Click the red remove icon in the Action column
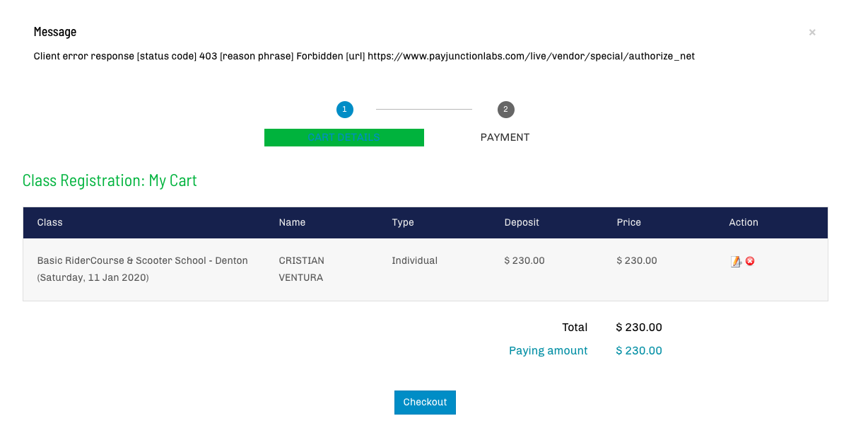This screenshot has width=868, height=428. click(x=750, y=261)
